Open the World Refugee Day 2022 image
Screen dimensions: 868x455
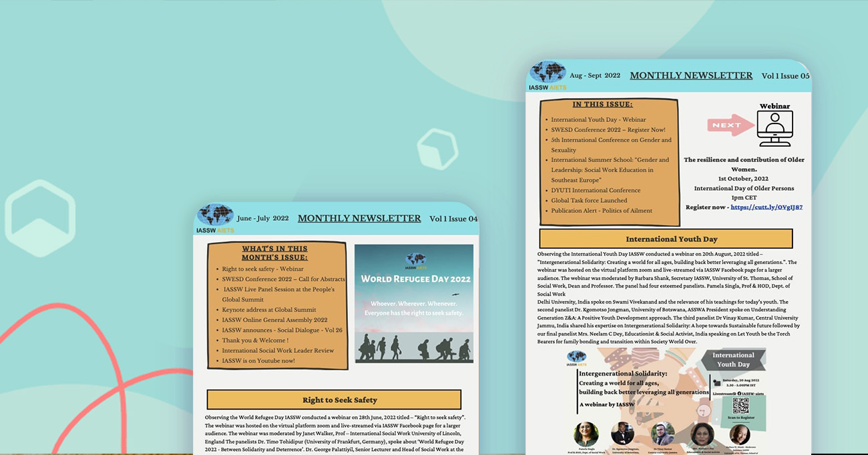(414, 304)
